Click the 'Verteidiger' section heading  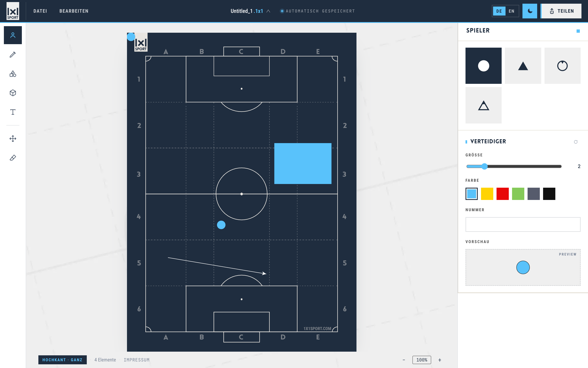(x=488, y=141)
